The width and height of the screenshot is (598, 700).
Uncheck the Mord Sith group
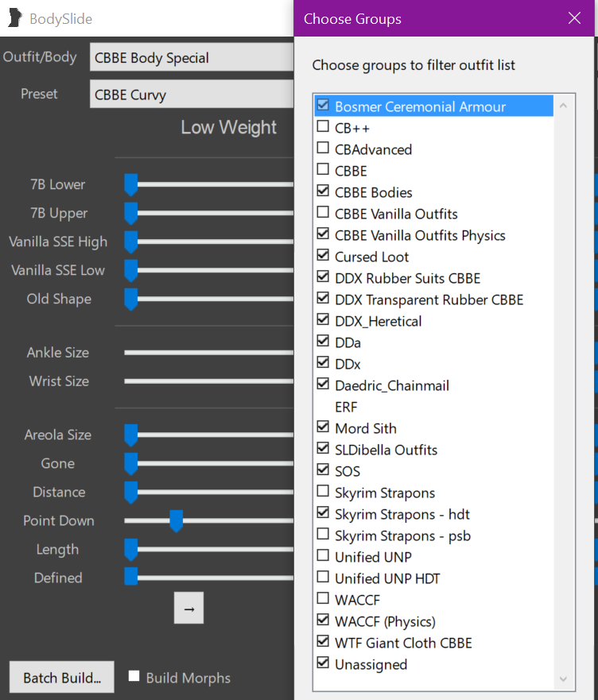323,427
